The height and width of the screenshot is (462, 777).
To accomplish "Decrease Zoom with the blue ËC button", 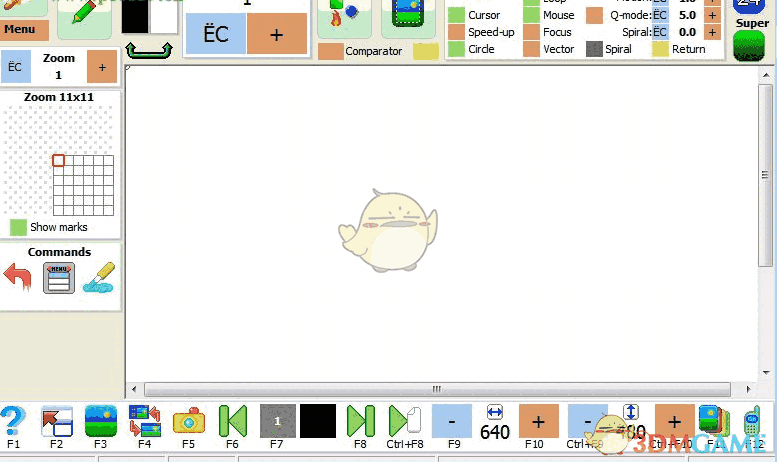I will [x=15, y=66].
